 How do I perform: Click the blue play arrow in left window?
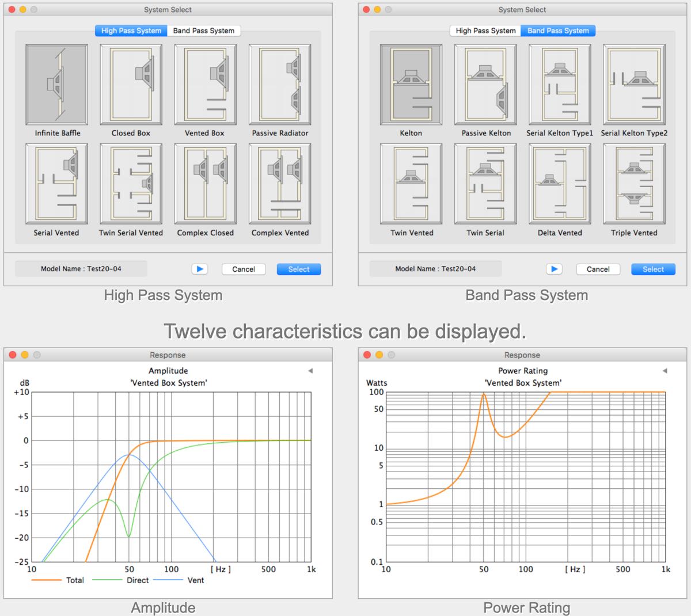click(199, 269)
